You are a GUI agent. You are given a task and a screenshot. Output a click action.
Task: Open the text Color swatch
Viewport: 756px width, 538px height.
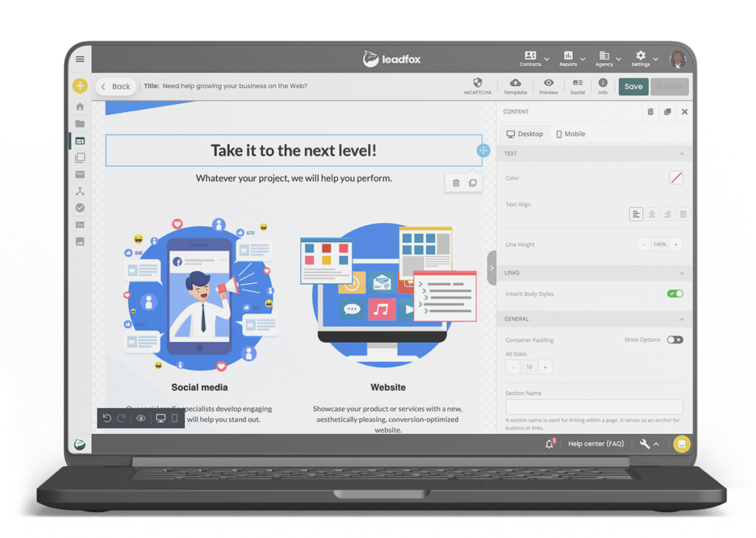676,178
